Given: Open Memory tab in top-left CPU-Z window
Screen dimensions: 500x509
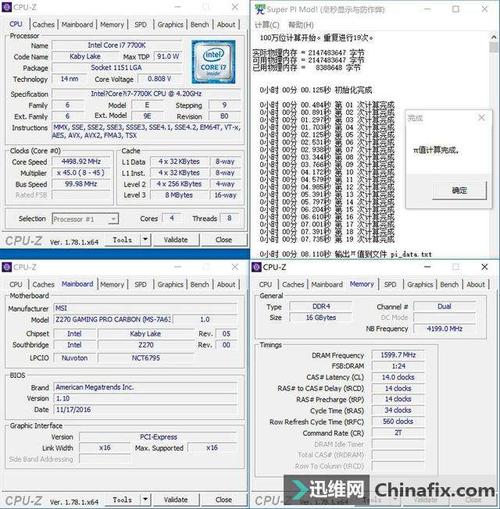Looking at the screenshot, I should point(112,25).
